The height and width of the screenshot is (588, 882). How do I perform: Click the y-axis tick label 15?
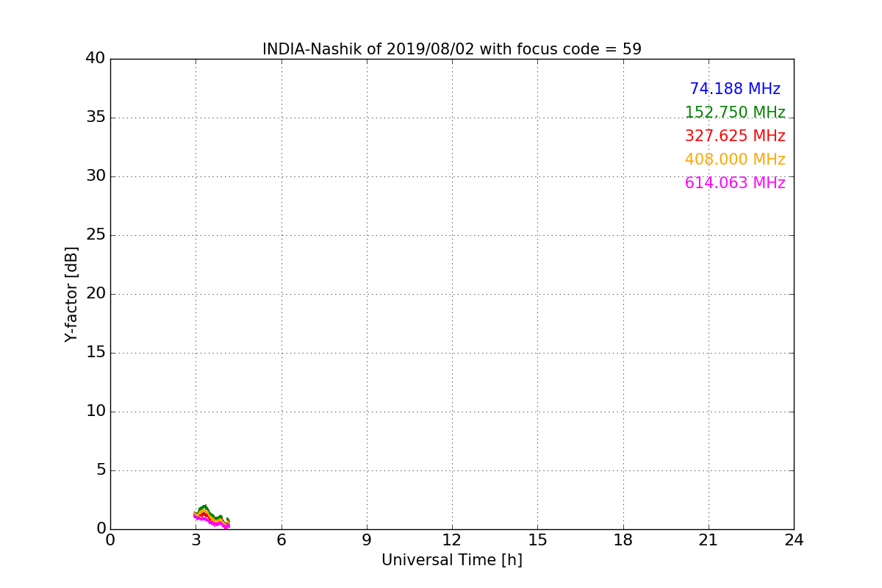[x=96, y=353]
